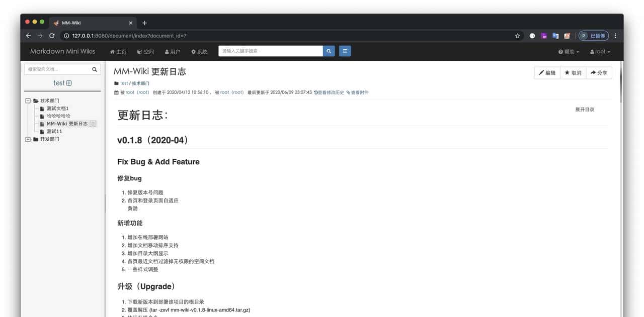Screen dimensions: 644x317
Task: Toggle favorite status via the 取消 star button
Action: click(573, 72)
